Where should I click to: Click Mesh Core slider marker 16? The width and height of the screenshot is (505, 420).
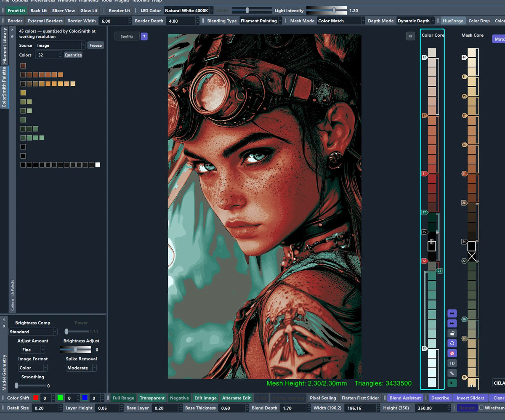[x=465, y=319]
